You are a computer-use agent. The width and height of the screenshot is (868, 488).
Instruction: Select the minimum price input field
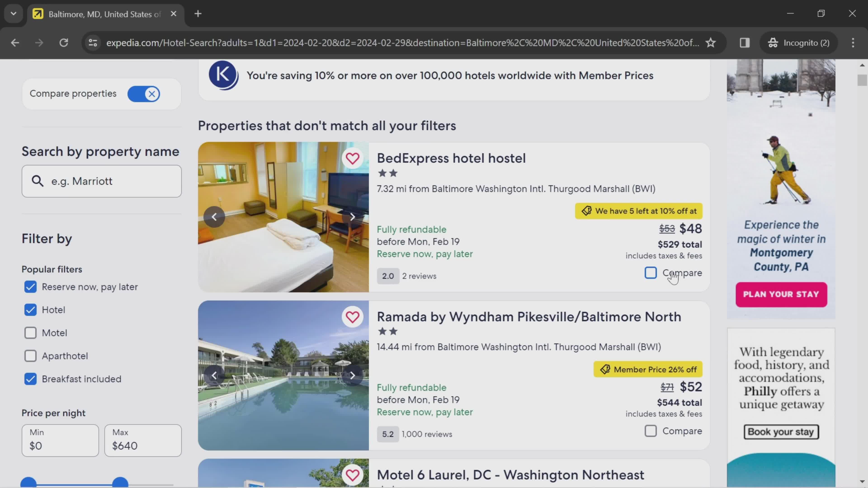tap(60, 441)
